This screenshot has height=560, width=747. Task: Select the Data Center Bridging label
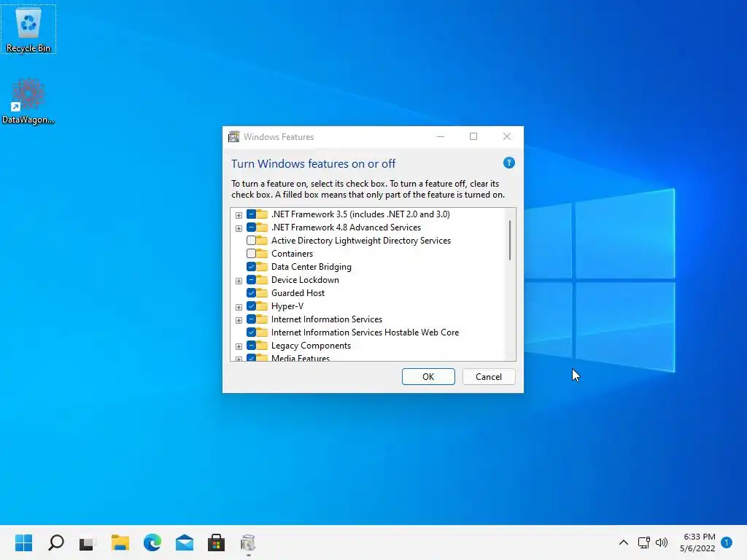coord(311,267)
